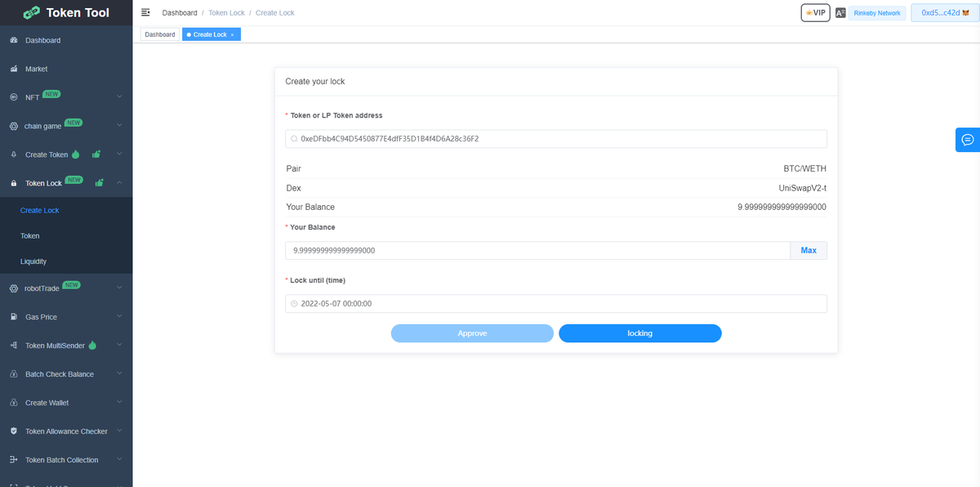
Task: Open the Liquidity submenu item
Action: coord(66,261)
